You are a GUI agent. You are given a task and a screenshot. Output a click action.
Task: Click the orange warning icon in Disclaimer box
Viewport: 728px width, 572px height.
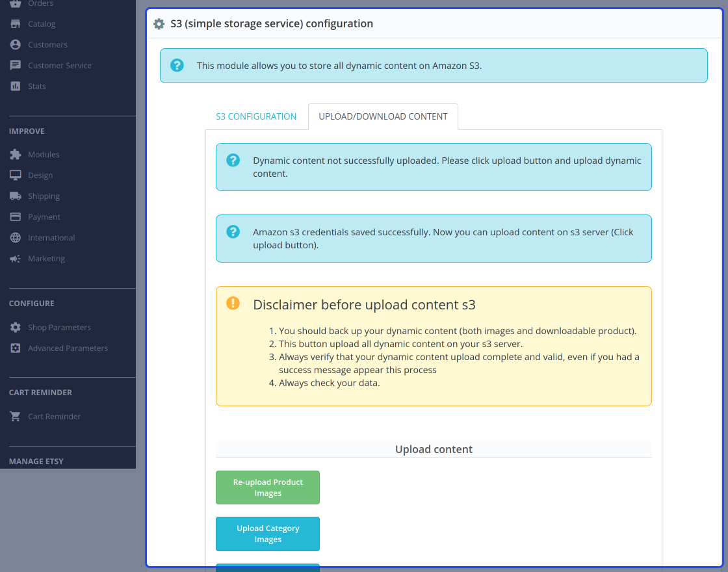(233, 303)
